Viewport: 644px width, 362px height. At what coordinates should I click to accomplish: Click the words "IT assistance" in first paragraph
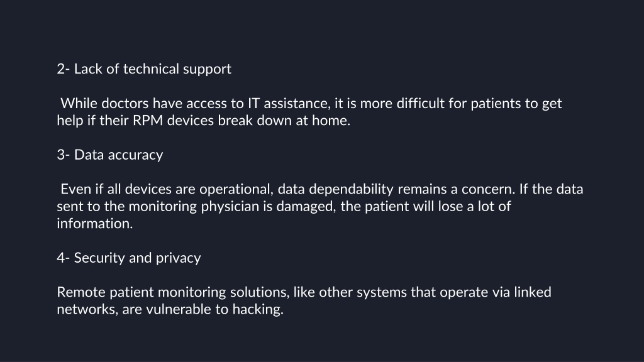[288, 104]
